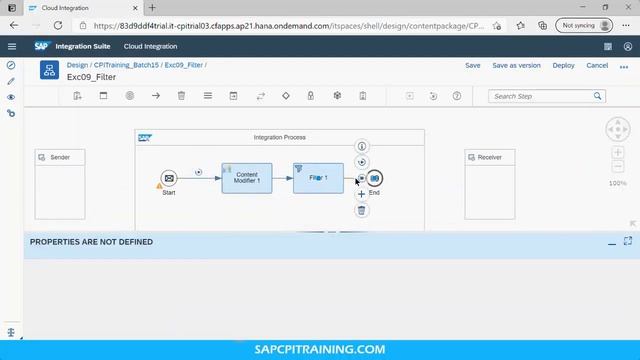This screenshot has width=640, height=360.
Task: Select the Start message event
Action: click(x=169, y=178)
